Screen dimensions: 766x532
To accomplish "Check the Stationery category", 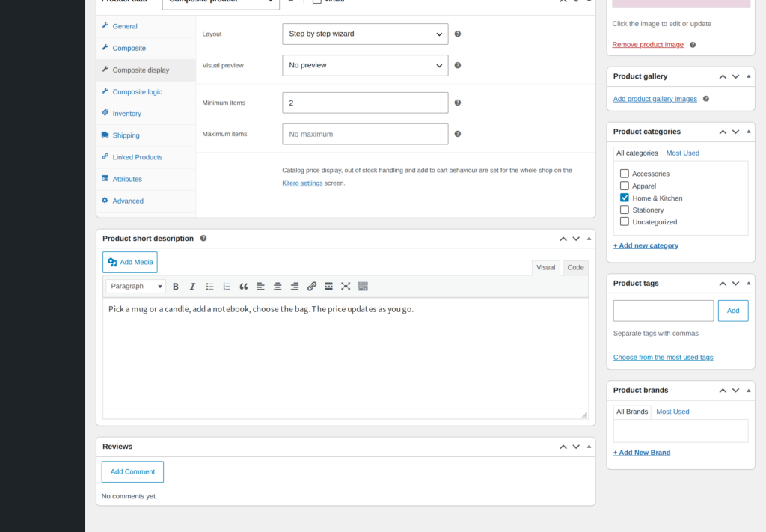I will pyautogui.click(x=625, y=210).
